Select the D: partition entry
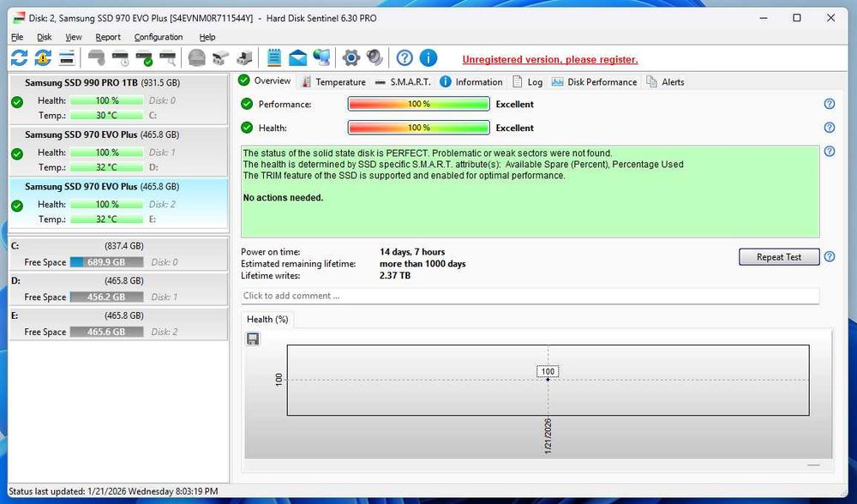Screen dimensions: 857x504 point(118,289)
